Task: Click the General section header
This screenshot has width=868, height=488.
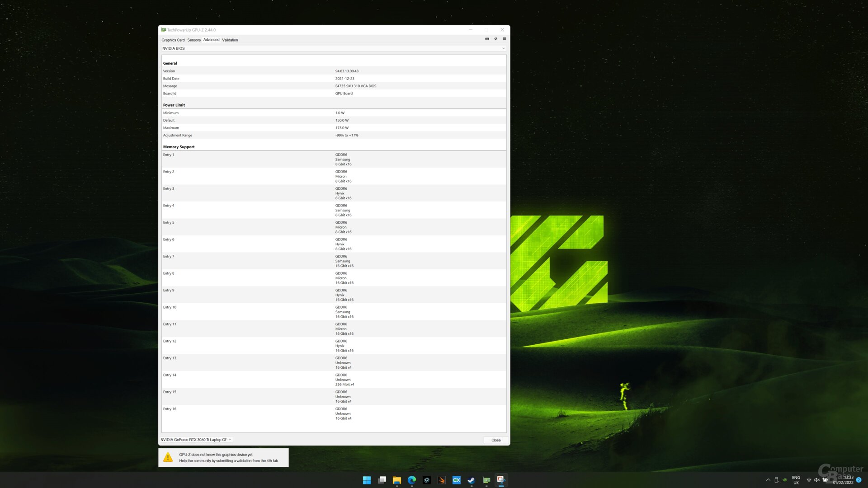Action: tap(170, 63)
